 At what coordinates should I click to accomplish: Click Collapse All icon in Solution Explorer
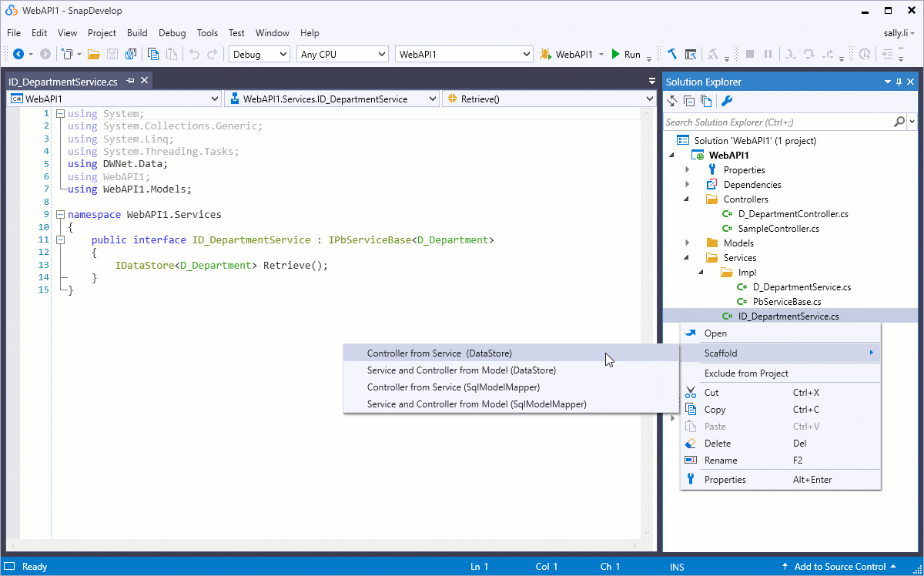[689, 101]
